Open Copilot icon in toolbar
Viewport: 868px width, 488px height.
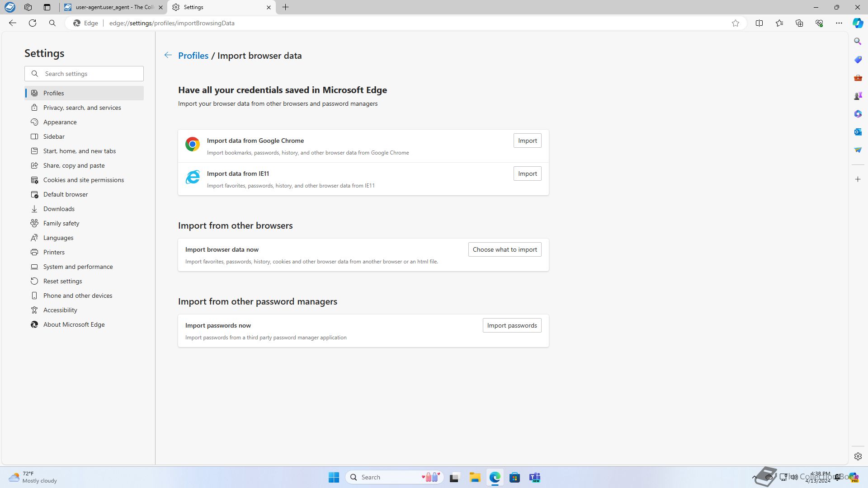coord(858,23)
